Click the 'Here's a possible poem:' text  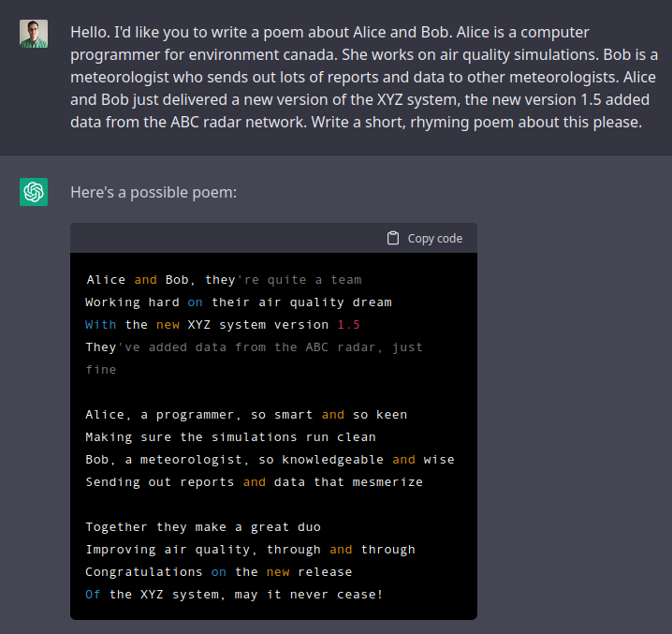tap(153, 192)
